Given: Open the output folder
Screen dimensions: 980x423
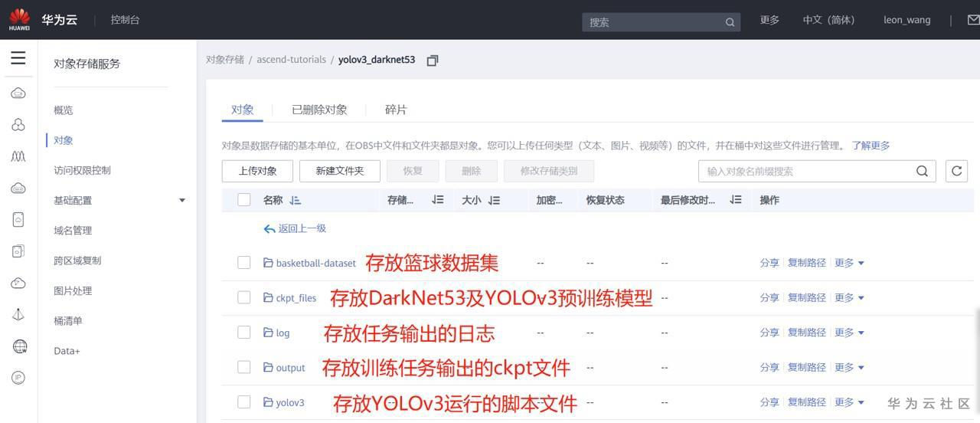Looking at the screenshot, I should pyautogui.click(x=290, y=368).
